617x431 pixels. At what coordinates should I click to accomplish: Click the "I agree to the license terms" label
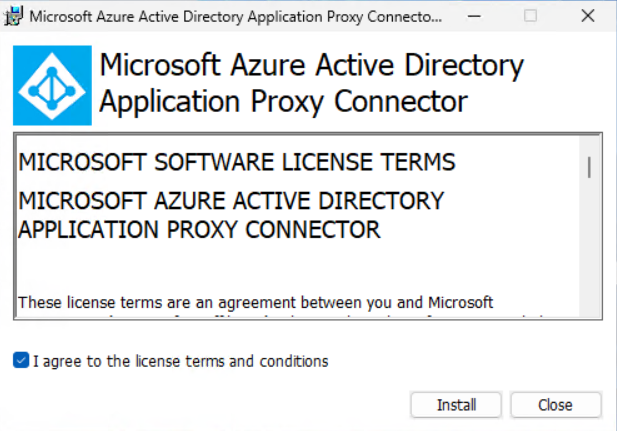pyautogui.click(x=181, y=361)
